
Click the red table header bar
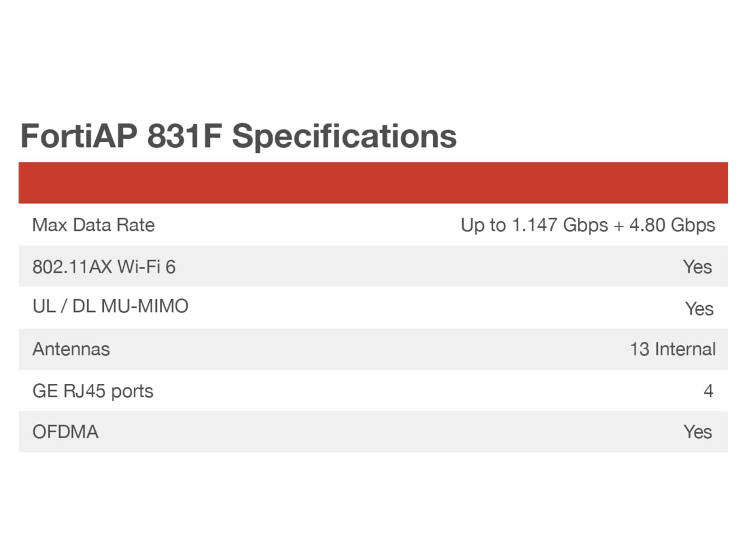pyautogui.click(x=373, y=183)
